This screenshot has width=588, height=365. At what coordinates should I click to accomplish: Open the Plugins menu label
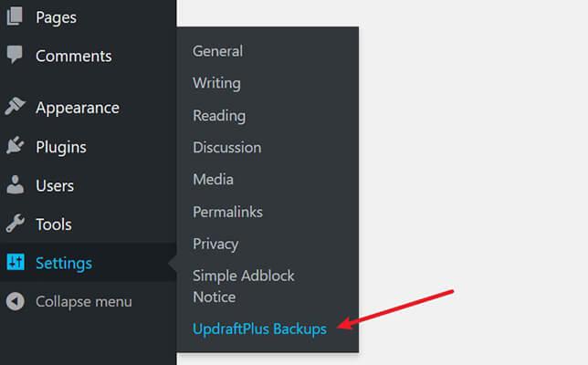[61, 147]
